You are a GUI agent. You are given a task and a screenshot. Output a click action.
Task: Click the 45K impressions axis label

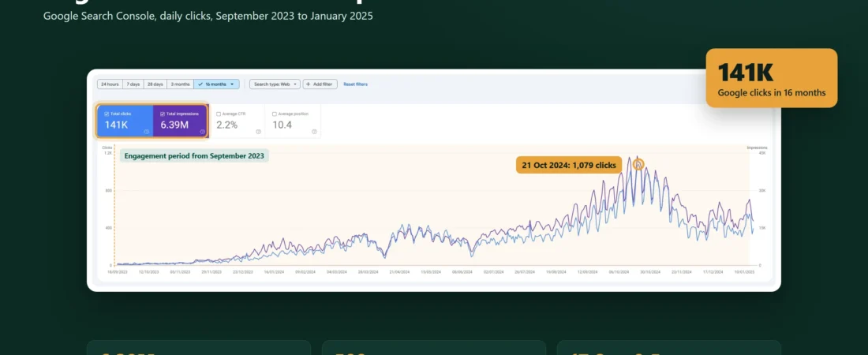(761, 153)
